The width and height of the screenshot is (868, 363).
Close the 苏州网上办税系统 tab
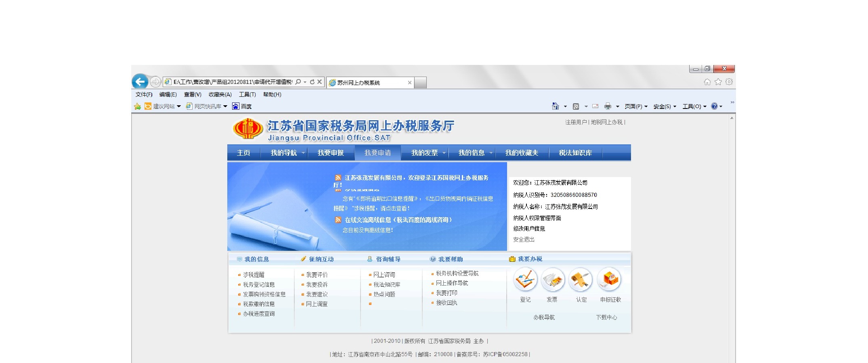410,83
